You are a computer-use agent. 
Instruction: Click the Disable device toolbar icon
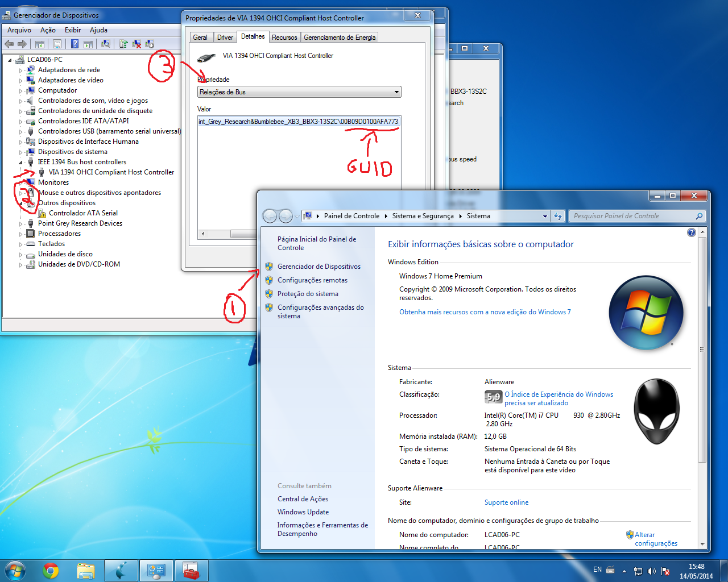pyautogui.click(x=150, y=44)
